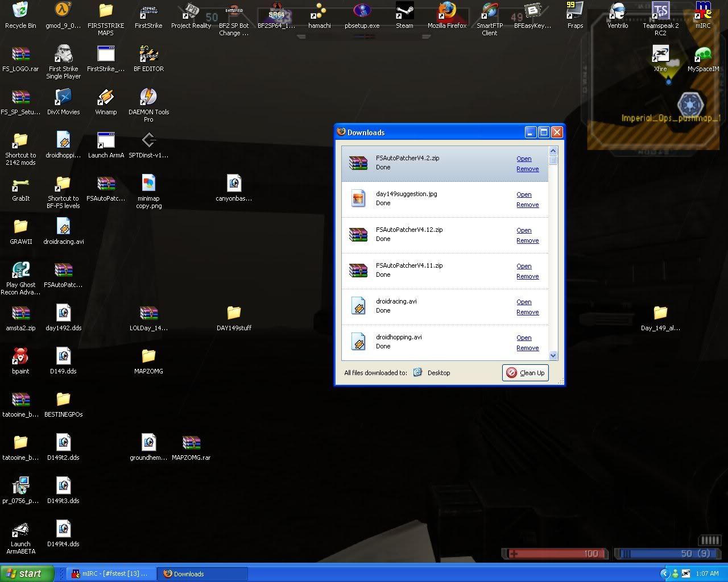
Task: Open DAEMON Tools Pro icon
Action: tap(148, 105)
